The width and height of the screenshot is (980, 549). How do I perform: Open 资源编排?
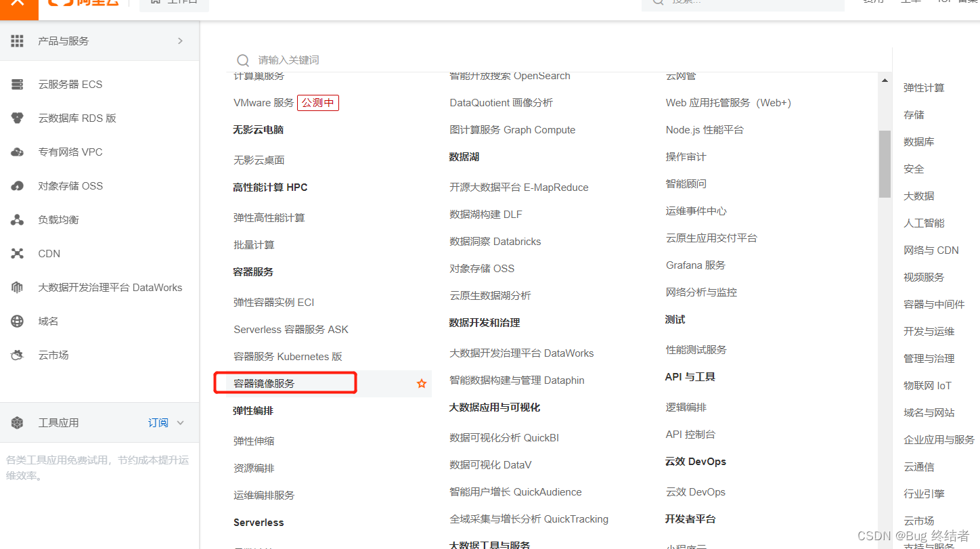(254, 468)
